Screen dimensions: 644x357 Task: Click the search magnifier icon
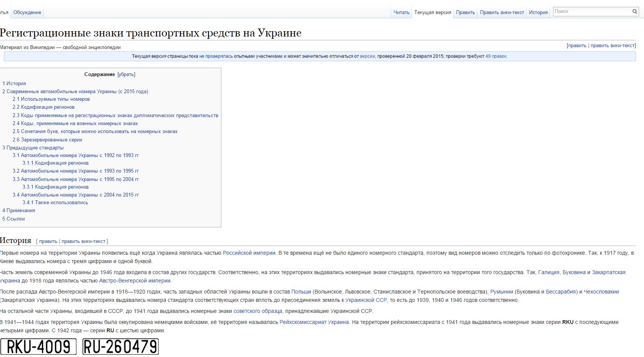click(634, 11)
